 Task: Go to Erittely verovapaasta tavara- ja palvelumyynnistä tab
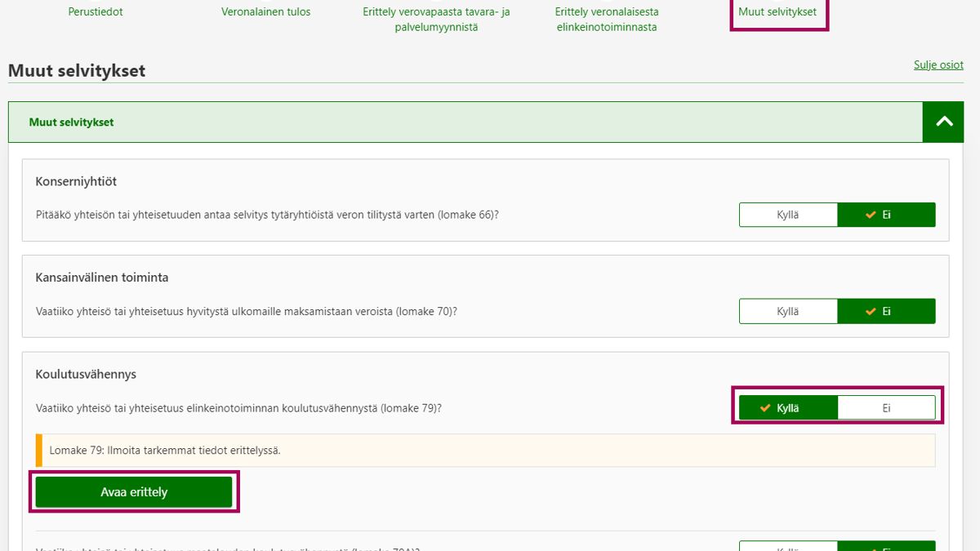pos(436,20)
